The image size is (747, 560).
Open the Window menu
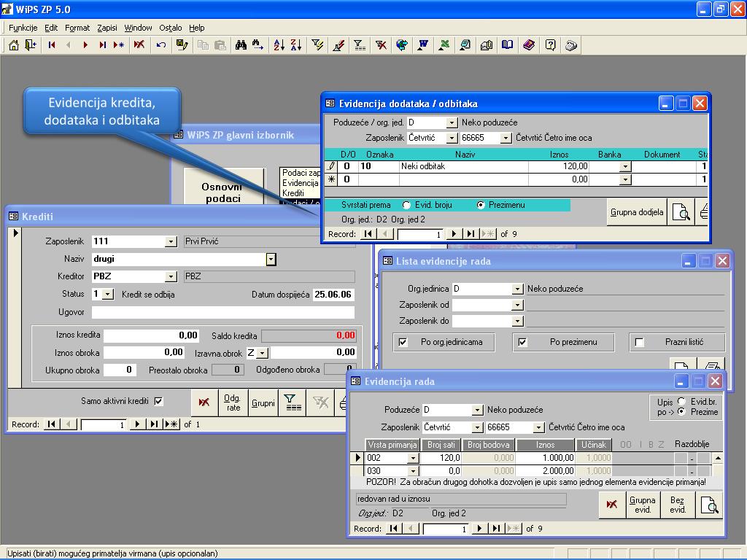point(138,28)
